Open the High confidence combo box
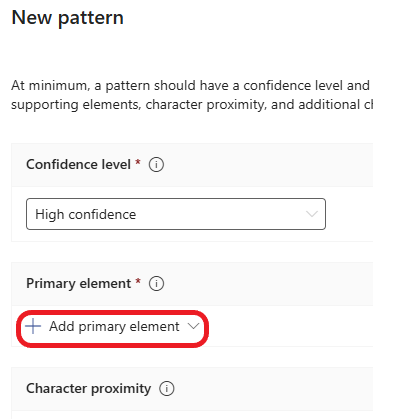413x419 pixels. click(x=176, y=214)
